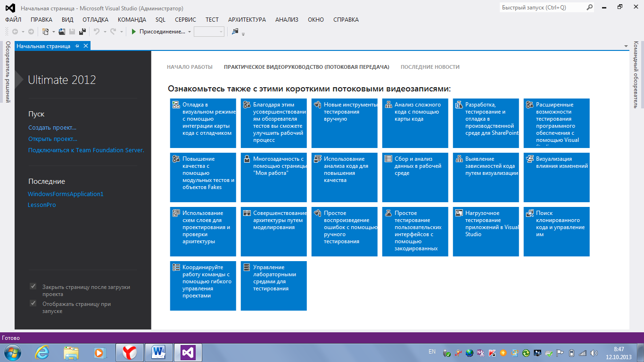
Task: Click icon on Управление лабораторными средами tile
Action: click(x=247, y=267)
